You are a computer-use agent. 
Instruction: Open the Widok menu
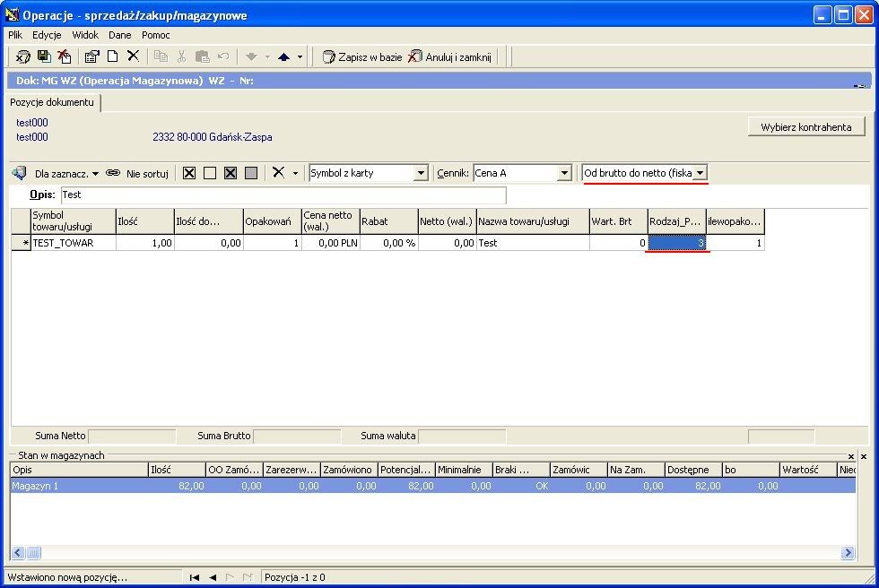click(85, 35)
